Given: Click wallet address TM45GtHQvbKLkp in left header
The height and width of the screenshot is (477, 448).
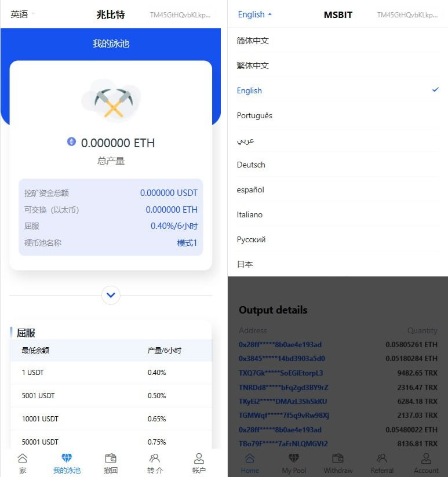Looking at the screenshot, I should pos(180,15).
